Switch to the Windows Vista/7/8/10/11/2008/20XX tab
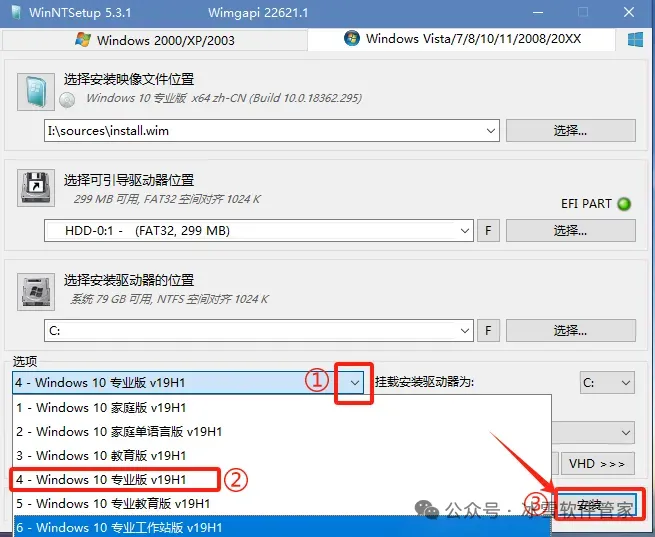 462,39
